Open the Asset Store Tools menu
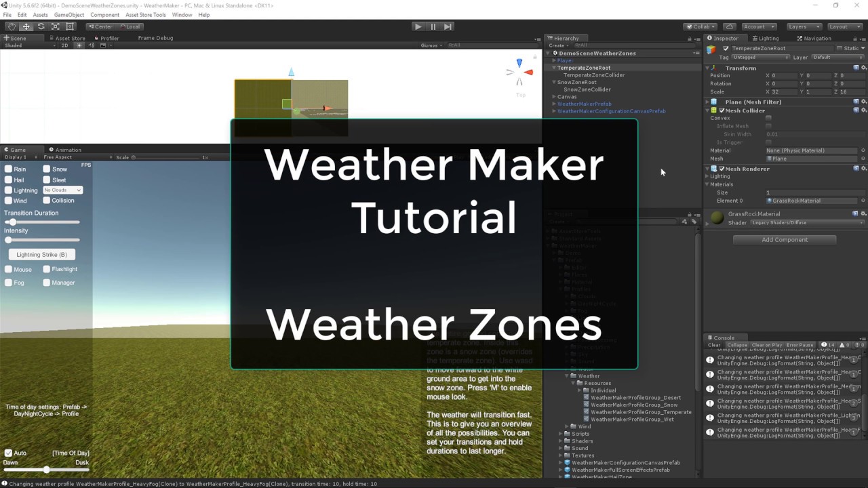This screenshot has height=488, width=868. 146,15
